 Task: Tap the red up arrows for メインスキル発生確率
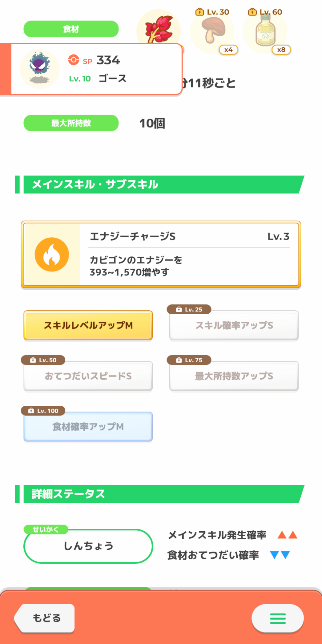coord(288,535)
